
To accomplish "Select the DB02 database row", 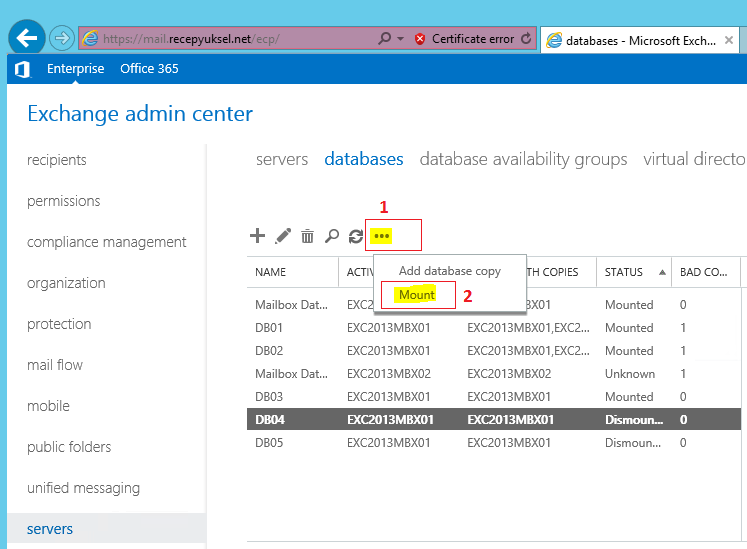I will 494,351.
